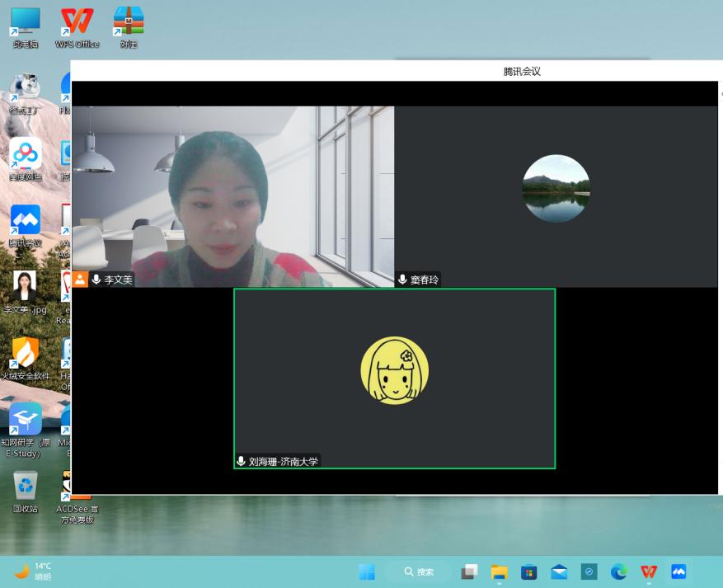Select 李文美's video feed

[x=232, y=196]
